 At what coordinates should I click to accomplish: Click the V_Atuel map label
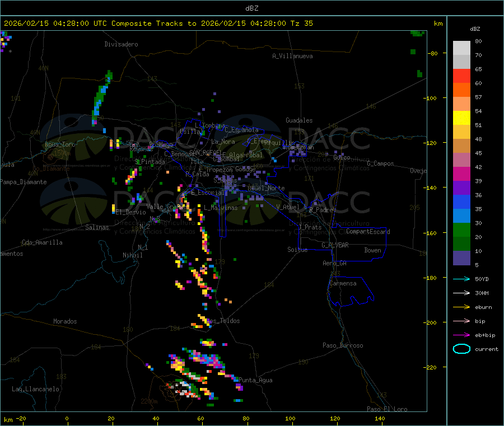click(288, 208)
